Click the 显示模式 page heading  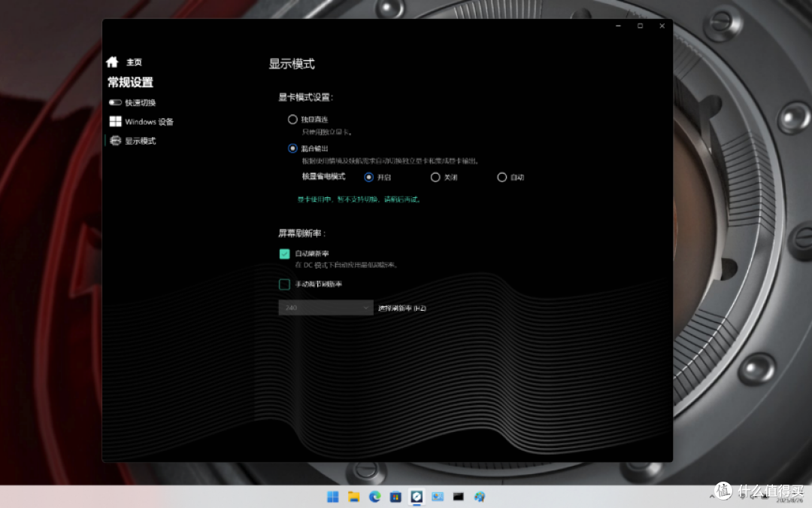292,64
